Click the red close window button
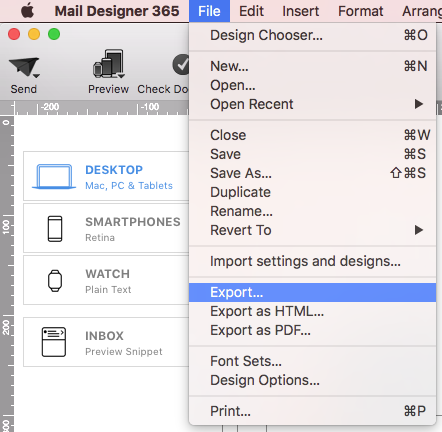The image size is (442, 432). click(x=14, y=34)
